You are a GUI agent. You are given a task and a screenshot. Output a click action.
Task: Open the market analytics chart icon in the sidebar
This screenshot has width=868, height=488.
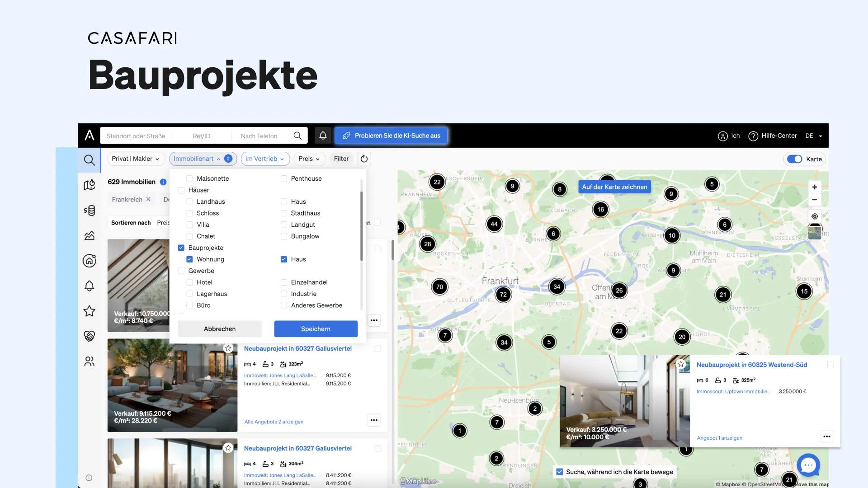(x=89, y=235)
